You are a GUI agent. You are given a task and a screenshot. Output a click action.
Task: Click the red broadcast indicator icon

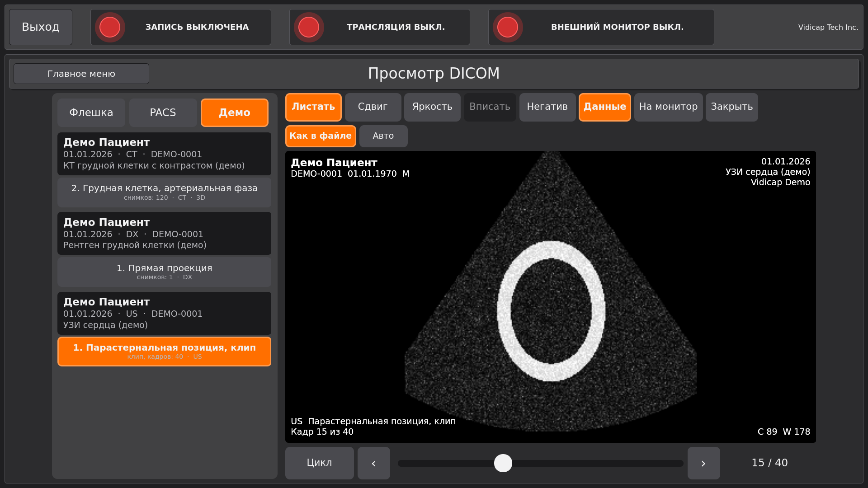(309, 27)
